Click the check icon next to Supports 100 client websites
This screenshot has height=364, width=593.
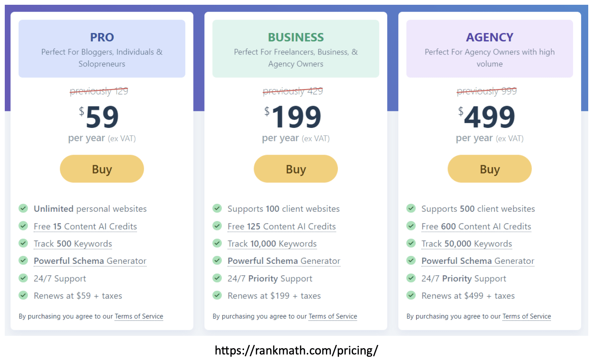coord(217,208)
